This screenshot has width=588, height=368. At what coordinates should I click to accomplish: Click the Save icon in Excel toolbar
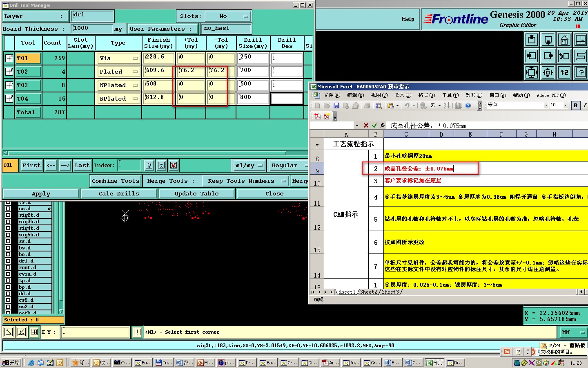pos(336,105)
